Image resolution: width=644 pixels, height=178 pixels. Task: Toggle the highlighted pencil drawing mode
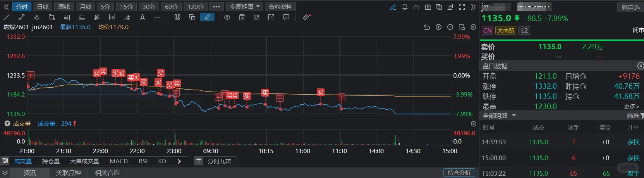pyautogui.click(x=207, y=17)
